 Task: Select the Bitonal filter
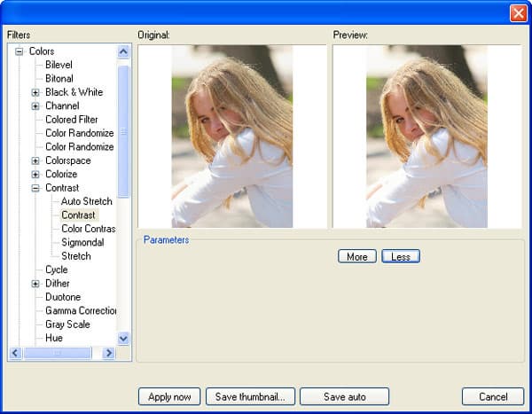click(x=59, y=78)
